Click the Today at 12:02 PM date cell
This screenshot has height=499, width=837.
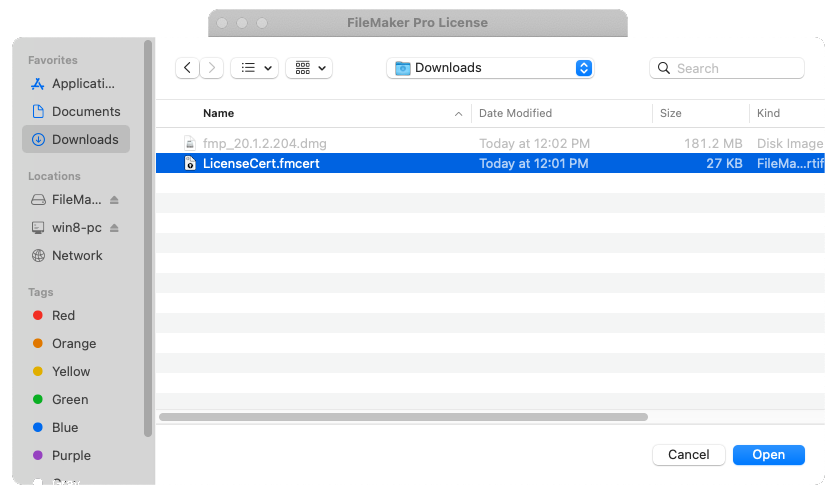(534, 144)
